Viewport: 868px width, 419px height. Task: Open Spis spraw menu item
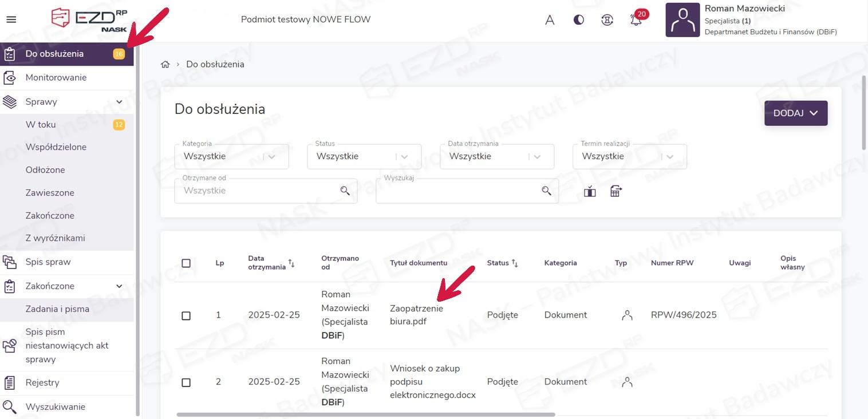48,262
